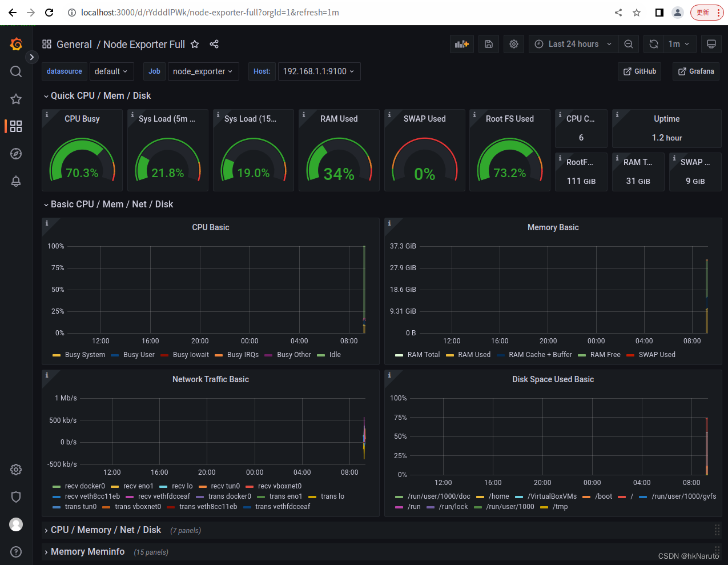
Task: Expand the Memory Meminfo row
Action: pos(87,552)
